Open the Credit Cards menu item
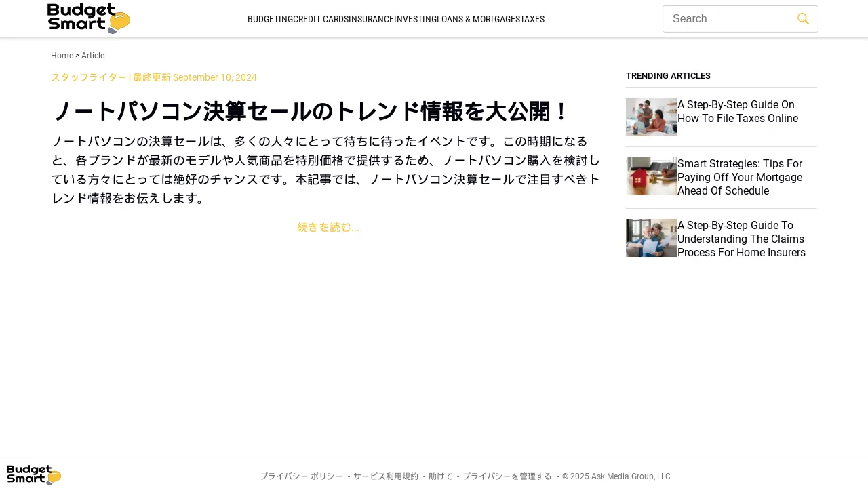This screenshot has width=868, height=488. click(320, 19)
